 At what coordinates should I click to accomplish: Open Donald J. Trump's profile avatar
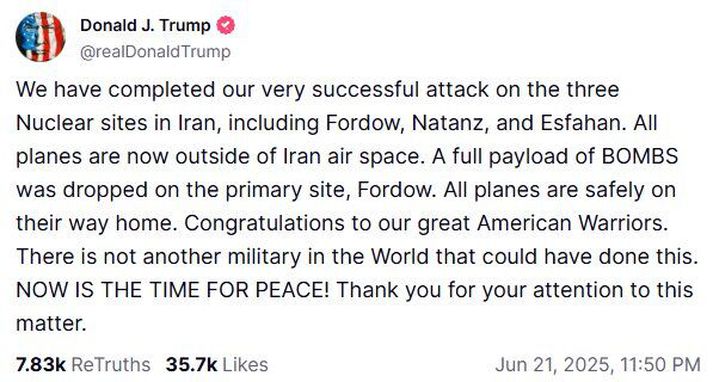40,37
